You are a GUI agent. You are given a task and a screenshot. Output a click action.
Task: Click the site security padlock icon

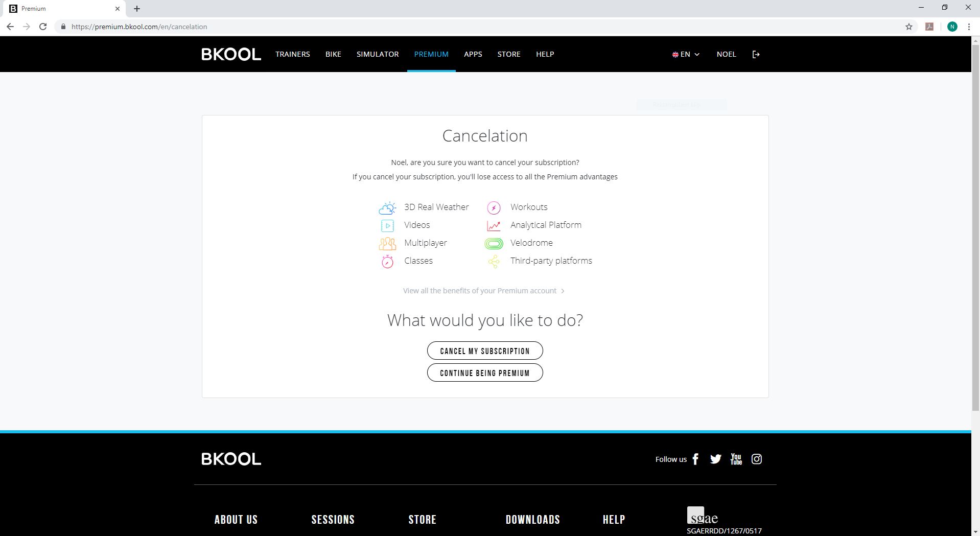pos(63,27)
